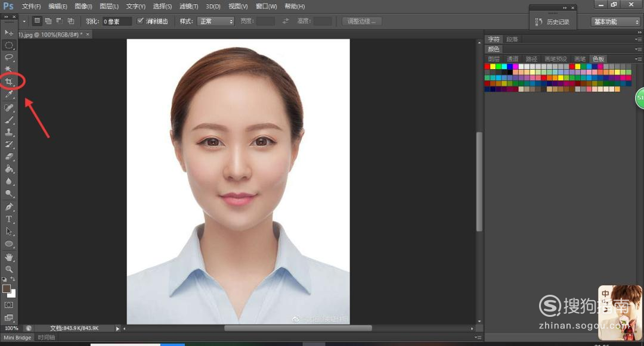Select the Zoom tool

pyautogui.click(x=9, y=269)
